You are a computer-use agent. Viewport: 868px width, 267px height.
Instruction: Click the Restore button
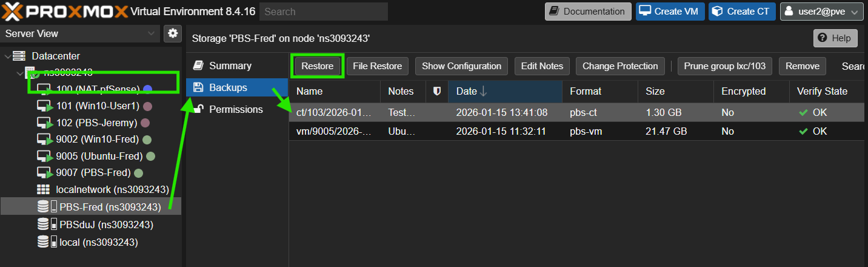pyautogui.click(x=317, y=66)
